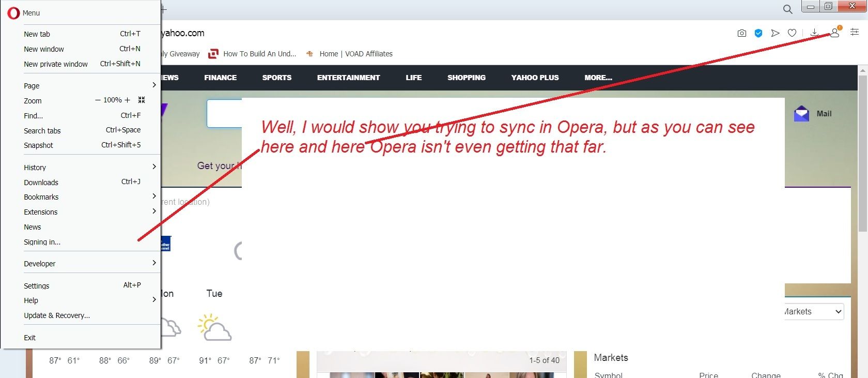The width and height of the screenshot is (868, 378).
Task: Open Downloads from the menu
Action: click(81, 183)
